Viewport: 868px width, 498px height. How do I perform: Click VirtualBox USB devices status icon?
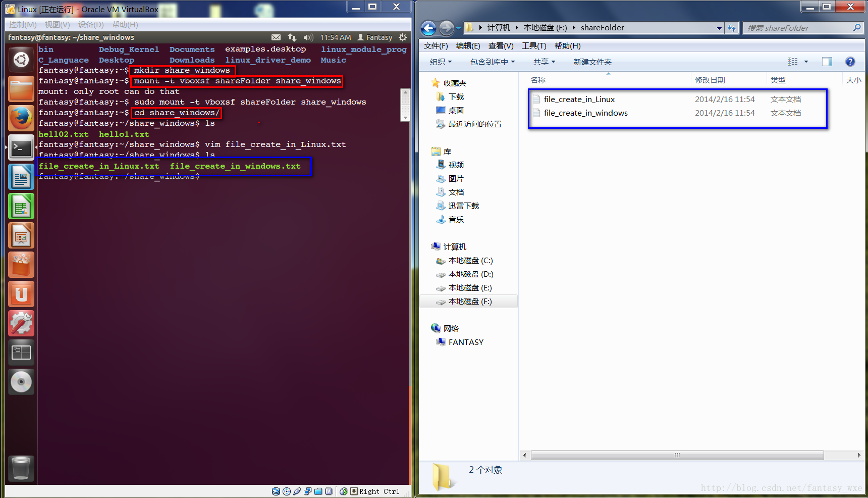coord(297,491)
